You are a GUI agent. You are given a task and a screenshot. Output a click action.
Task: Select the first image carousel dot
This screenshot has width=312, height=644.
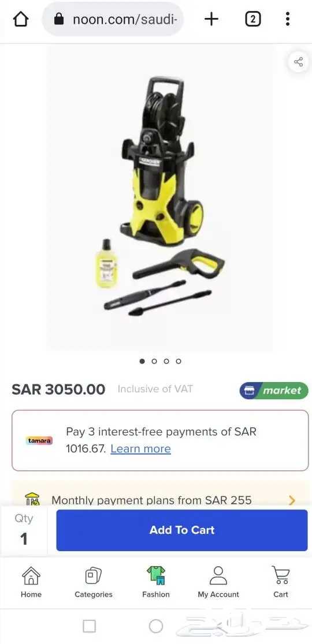(142, 361)
